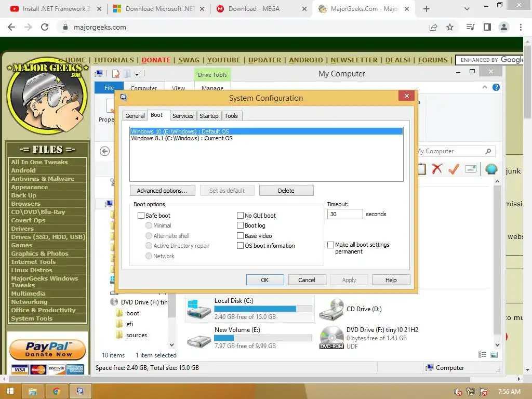Open Chrome three-dot menu
Image resolution: width=532 pixels, height=399 pixels.
521,27
